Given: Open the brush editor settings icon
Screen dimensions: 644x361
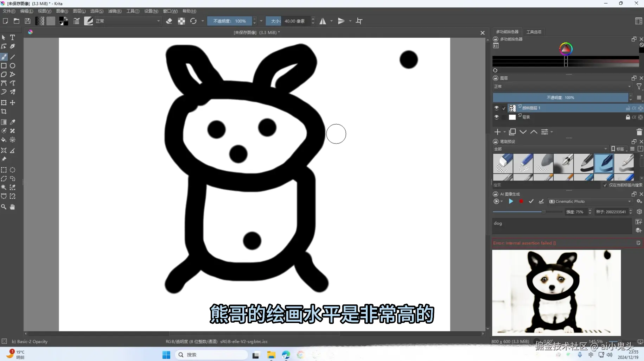Looking at the screenshot, I should coord(76,21).
